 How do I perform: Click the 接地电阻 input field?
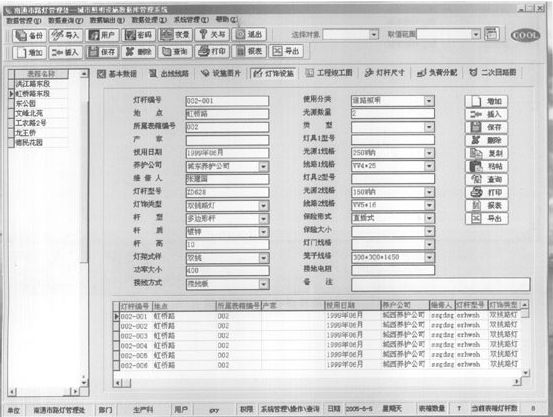[393, 270]
